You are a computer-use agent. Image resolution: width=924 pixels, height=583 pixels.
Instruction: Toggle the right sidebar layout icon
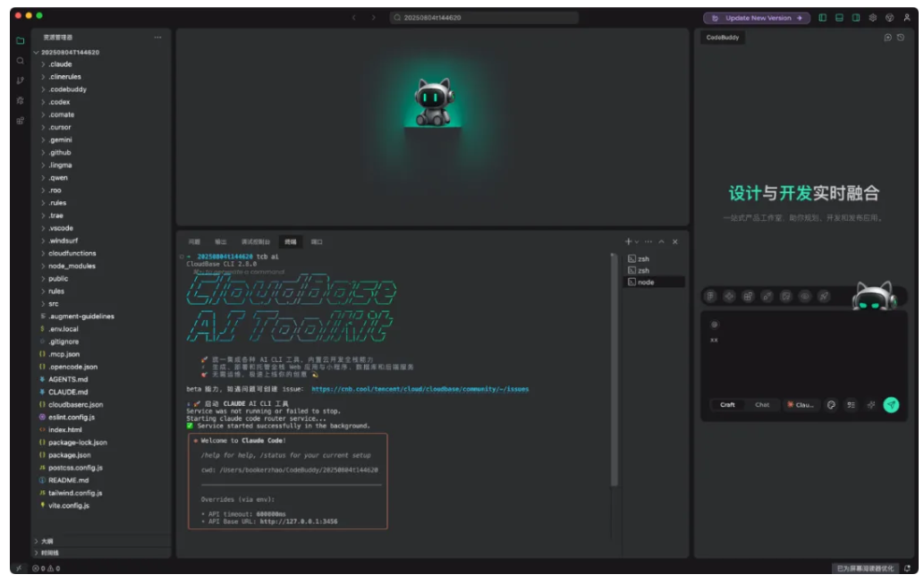click(x=856, y=18)
